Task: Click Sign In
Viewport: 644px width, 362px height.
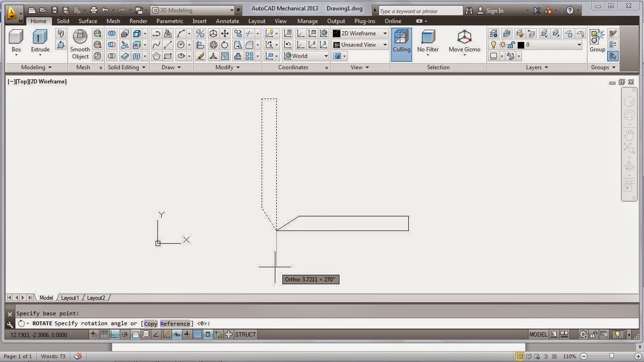Action: [x=495, y=10]
